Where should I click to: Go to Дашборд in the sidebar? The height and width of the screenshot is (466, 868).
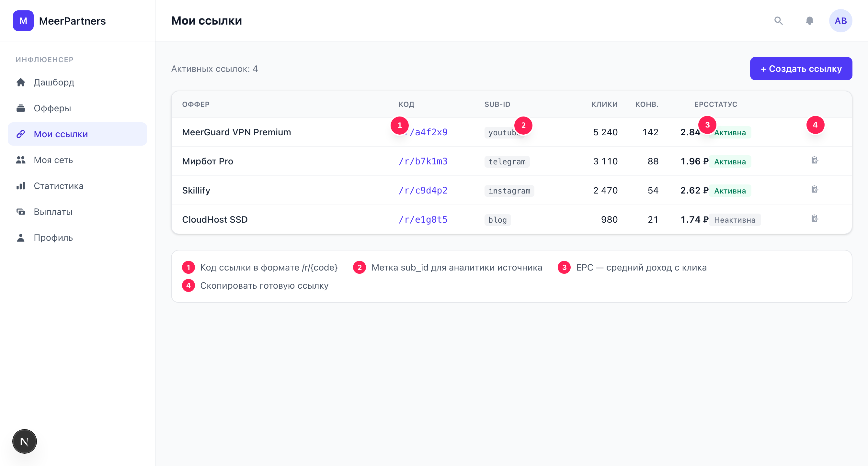coord(77,82)
